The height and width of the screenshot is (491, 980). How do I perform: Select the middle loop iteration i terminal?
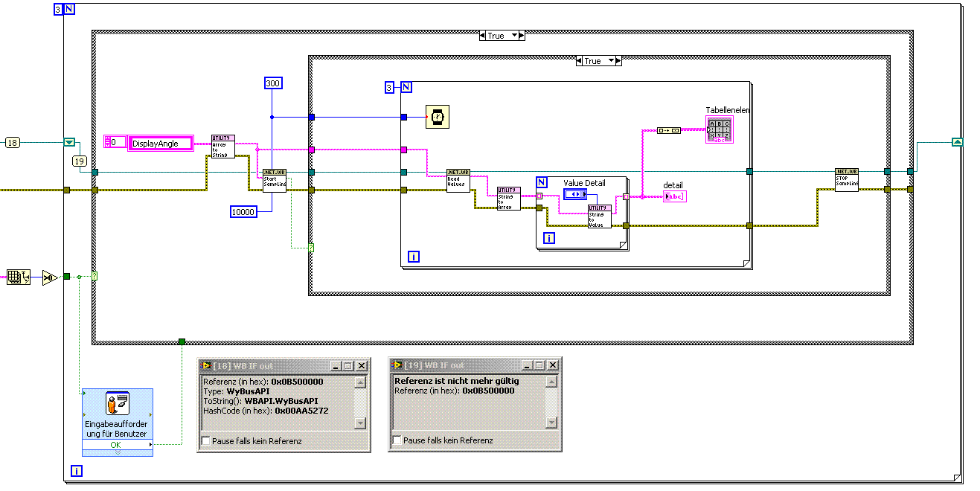click(414, 257)
